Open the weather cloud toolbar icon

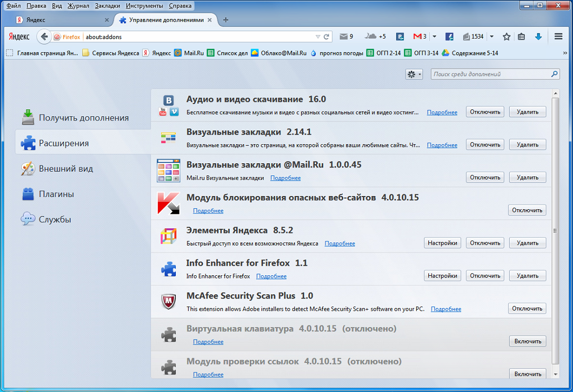point(371,36)
